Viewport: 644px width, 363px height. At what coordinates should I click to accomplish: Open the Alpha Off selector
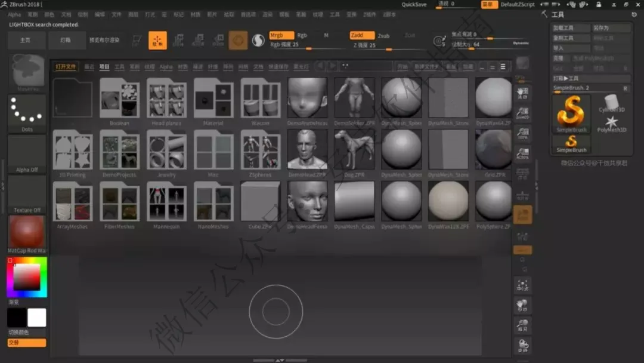coord(27,154)
